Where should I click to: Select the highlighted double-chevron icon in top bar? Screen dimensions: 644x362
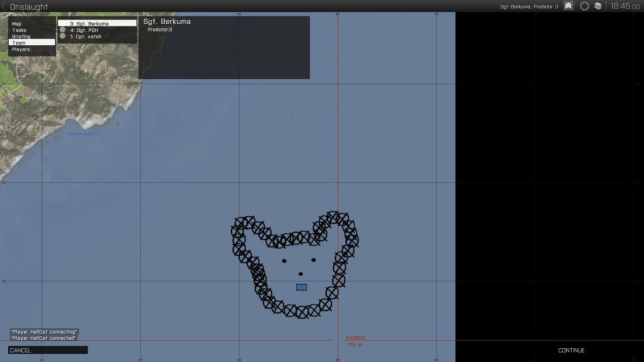pyautogui.click(x=569, y=5)
